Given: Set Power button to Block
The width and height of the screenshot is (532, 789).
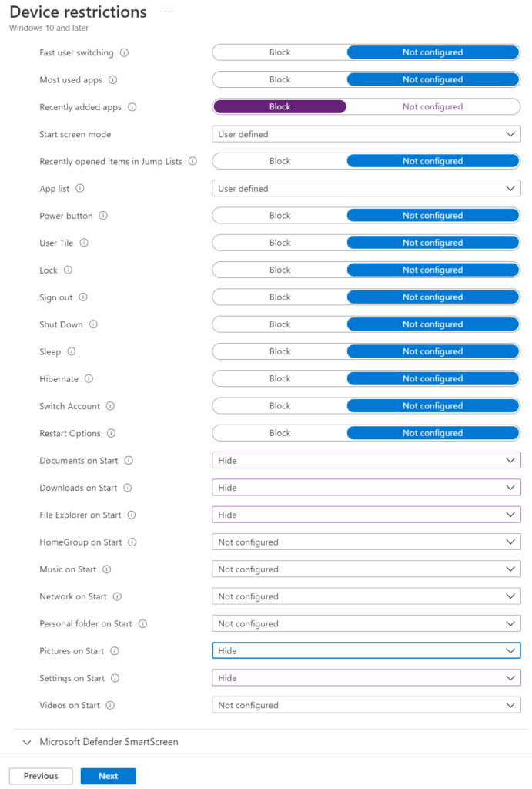Looking at the screenshot, I should click(279, 216).
